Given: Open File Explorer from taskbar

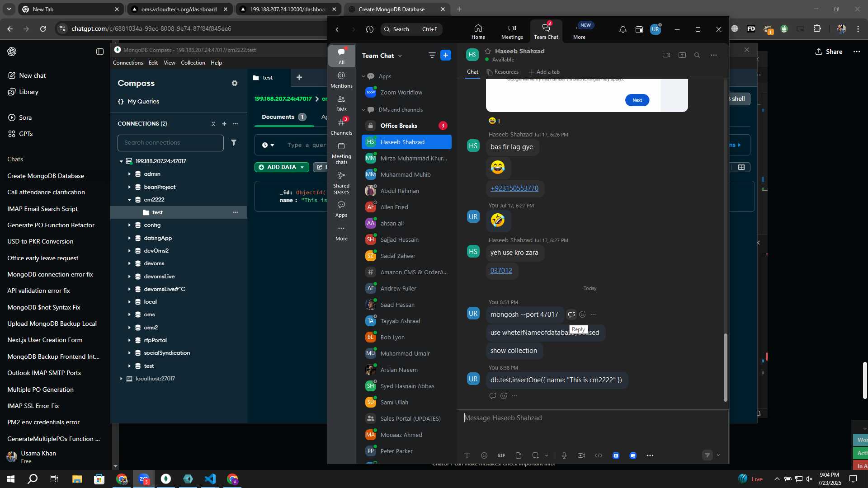Looking at the screenshot, I should (77, 479).
